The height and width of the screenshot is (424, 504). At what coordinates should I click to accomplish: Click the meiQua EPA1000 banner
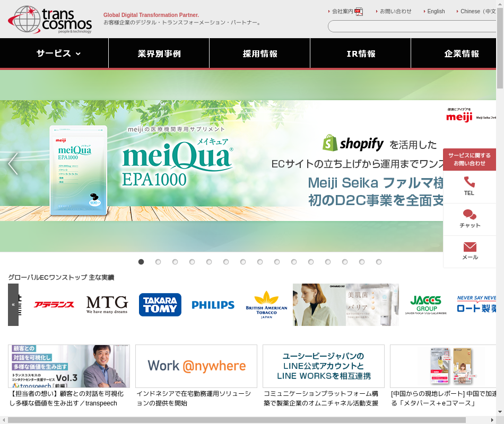pos(248,161)
